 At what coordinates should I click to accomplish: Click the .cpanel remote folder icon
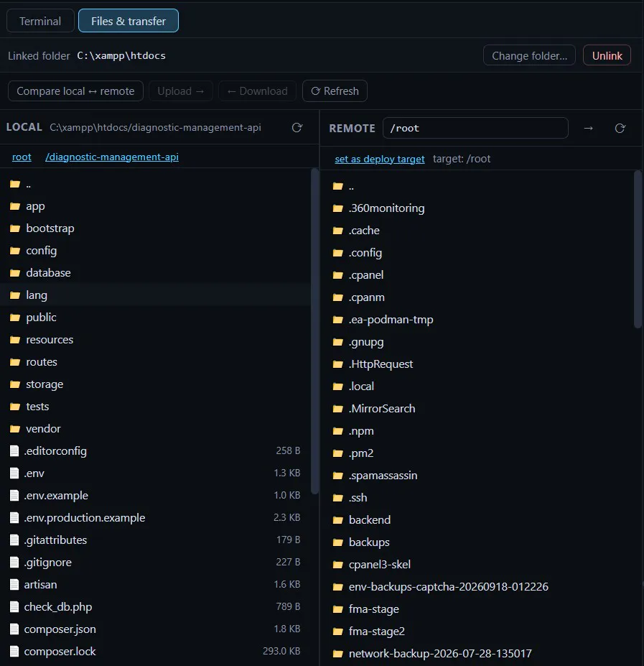(338, 275)
